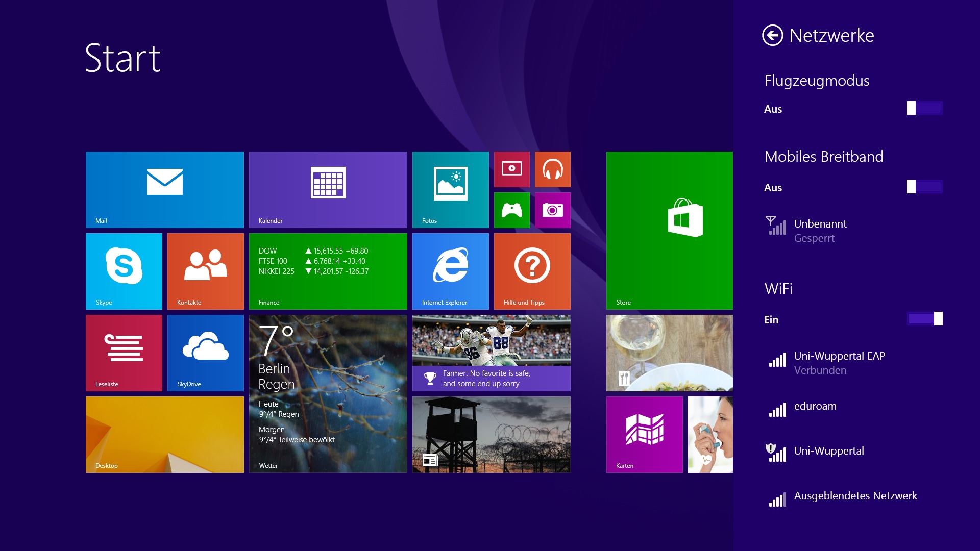Open the Windows Store tile
Image resolution: width=980 pixels, height=551 pixels.
point(669,230)
